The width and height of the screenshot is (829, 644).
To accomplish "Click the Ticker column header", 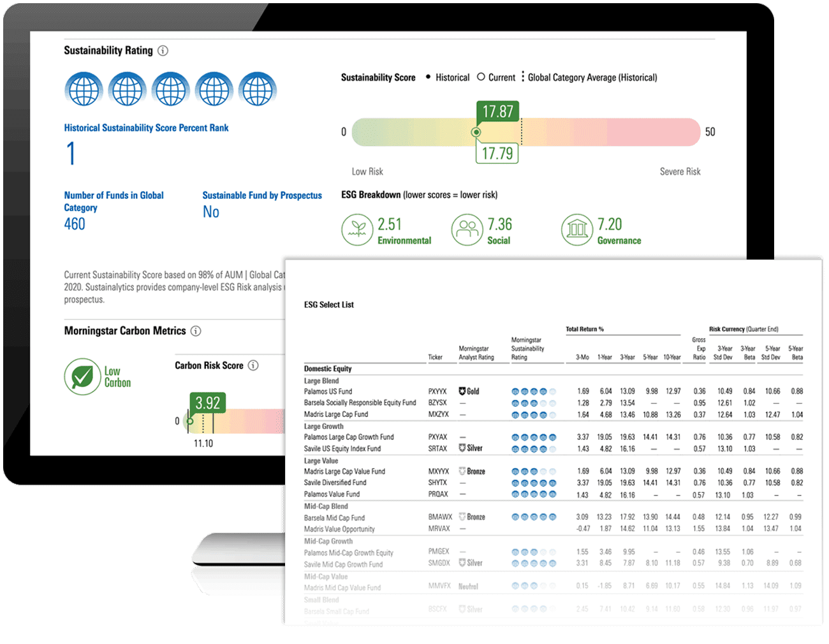I will pyautogui.click(x=436, y=357).
